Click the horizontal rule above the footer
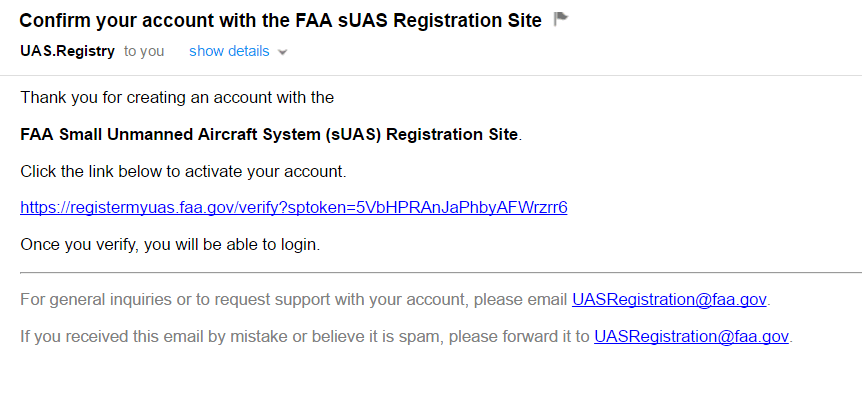This screenshot has width=862, height=415. point(441,272)
